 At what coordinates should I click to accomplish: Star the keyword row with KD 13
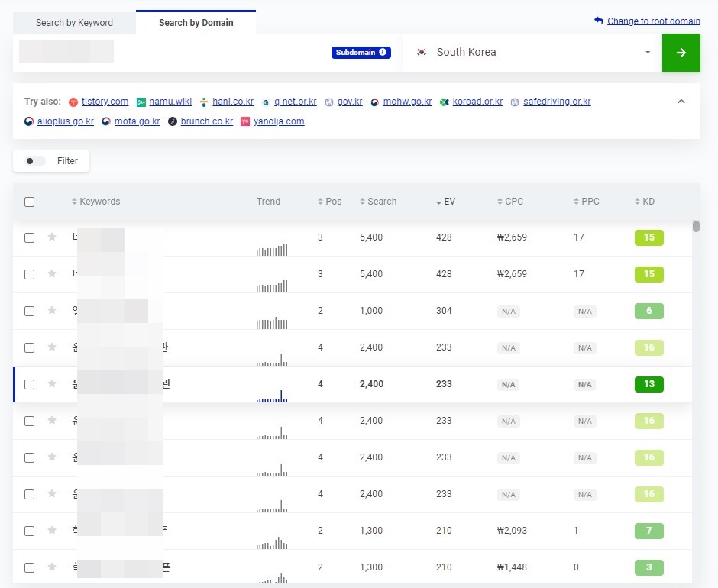click(x=52, y=383)
